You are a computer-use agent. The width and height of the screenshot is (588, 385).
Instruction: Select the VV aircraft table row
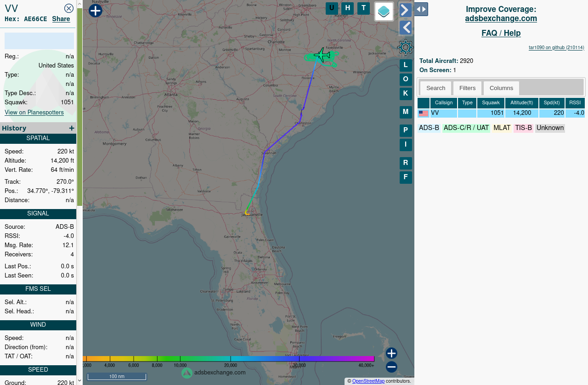coord(501,113)
